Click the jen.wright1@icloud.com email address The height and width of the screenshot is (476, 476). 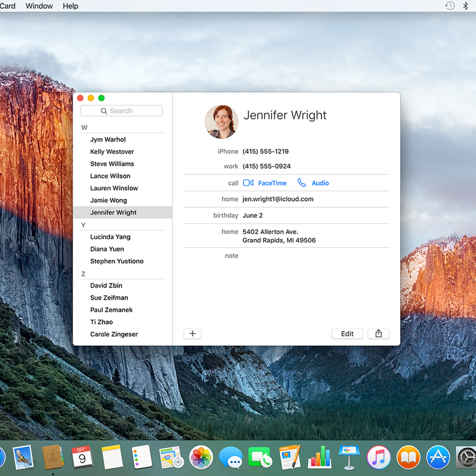tap(278, 199)
